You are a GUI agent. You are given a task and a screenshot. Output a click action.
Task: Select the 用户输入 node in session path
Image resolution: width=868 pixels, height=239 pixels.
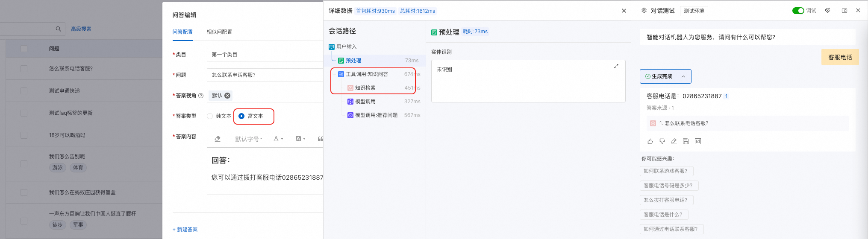click(x=346, y=47)
